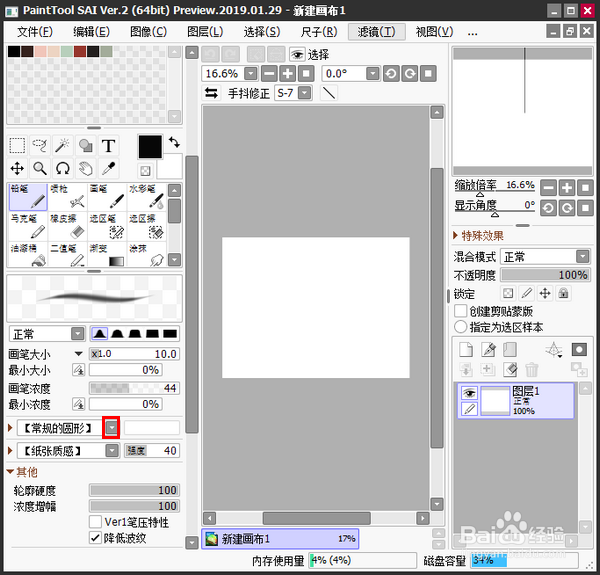Select the rotate view tool
The image size is (600, 575).
[x=62, y=168]
